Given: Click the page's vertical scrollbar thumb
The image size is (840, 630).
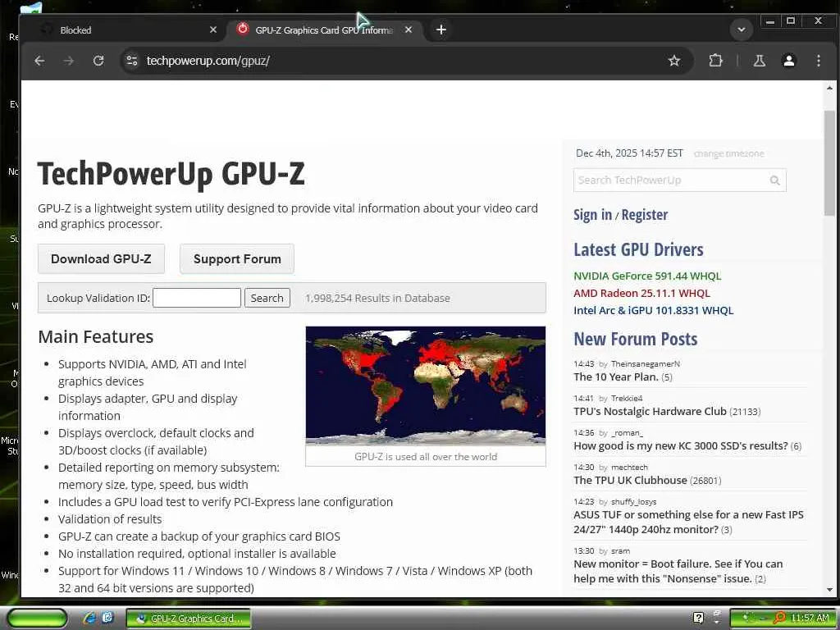Looking at the screenshot, I should (x=829, y=163).
